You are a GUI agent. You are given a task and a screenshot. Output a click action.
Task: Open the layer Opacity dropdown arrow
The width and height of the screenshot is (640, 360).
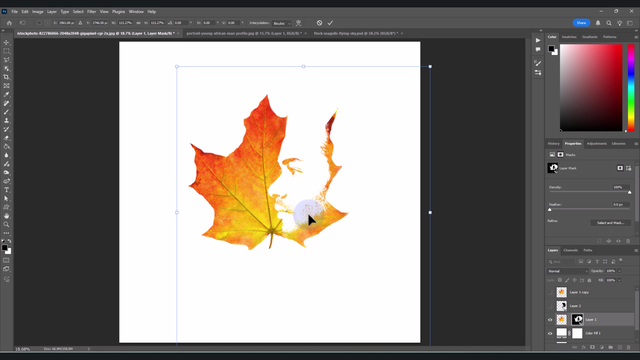[619, 271]
